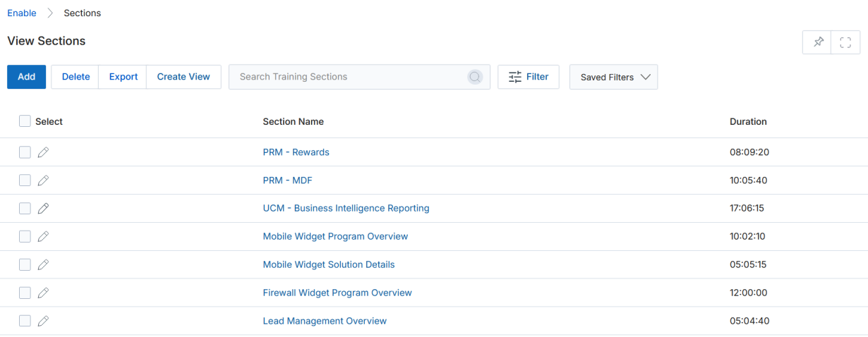Click pencil icon for Mobile Widget Solution Details
Screen dimensions: 868x337
tap(43, 265)
